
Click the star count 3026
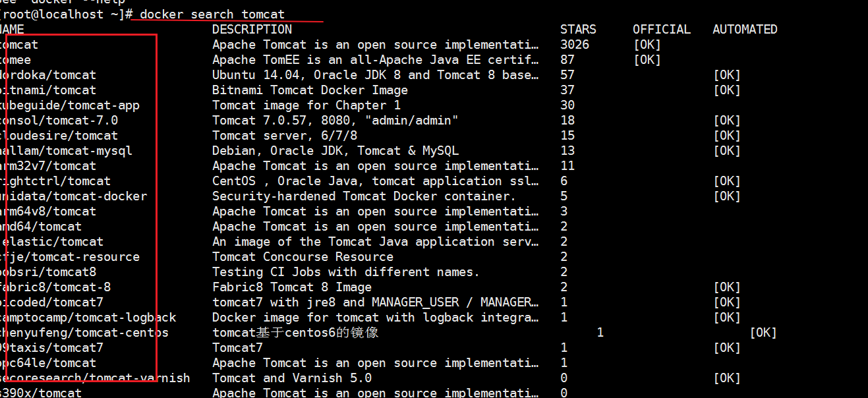tap(575, 45)
